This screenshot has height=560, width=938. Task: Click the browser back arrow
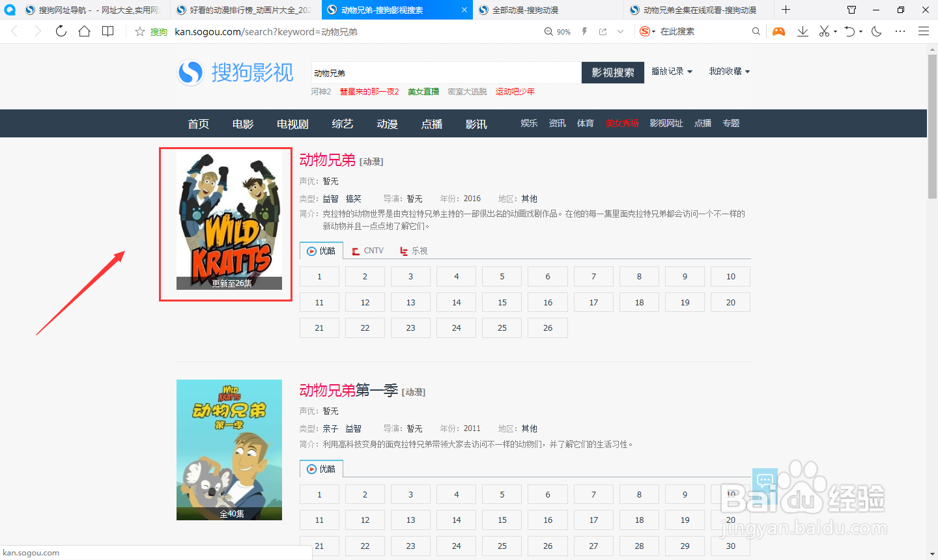click(15, 31)
